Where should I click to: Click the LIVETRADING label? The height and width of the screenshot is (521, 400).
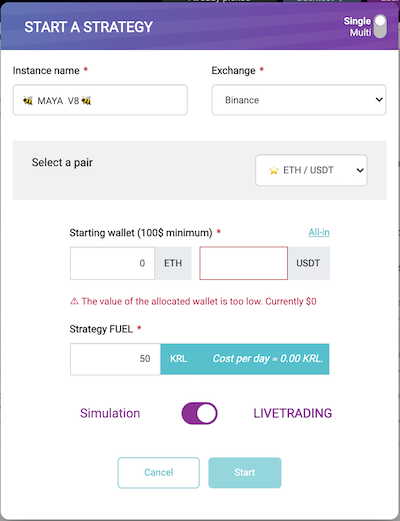[293, 413]
